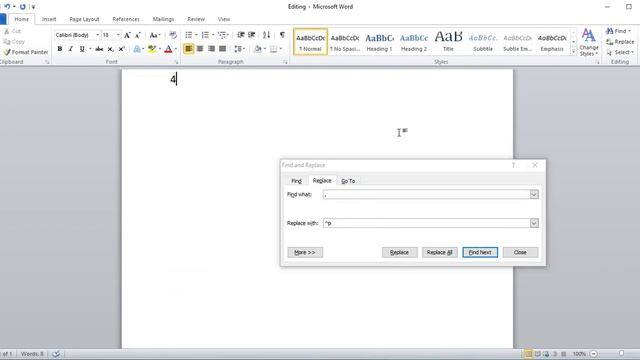Open the Mailings tab
This screenshot has width=640, height=360.
[x=163, y=19]
